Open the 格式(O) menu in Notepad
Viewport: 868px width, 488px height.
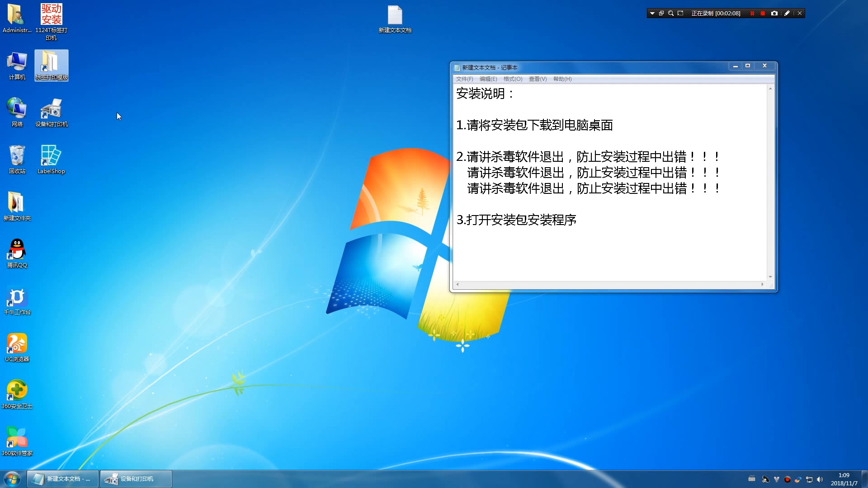513,79
